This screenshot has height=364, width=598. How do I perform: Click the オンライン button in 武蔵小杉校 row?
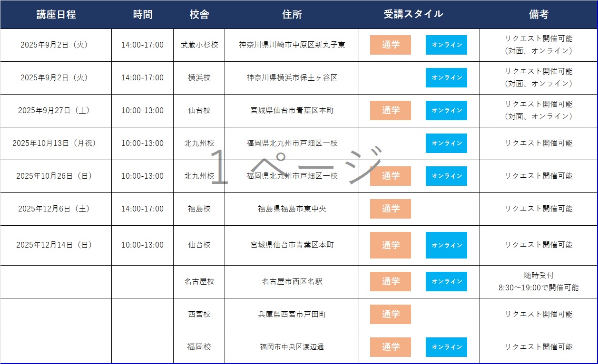click(x=446, y=45)
